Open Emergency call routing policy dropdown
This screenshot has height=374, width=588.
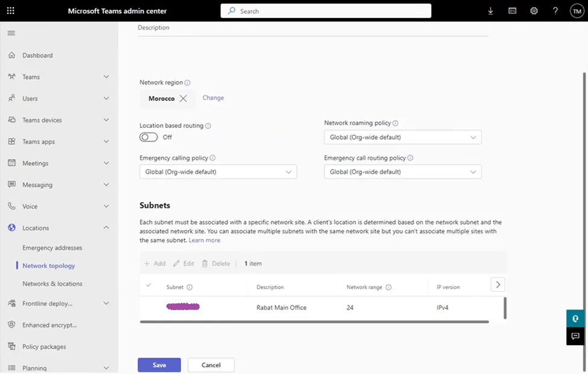[403, 172]
